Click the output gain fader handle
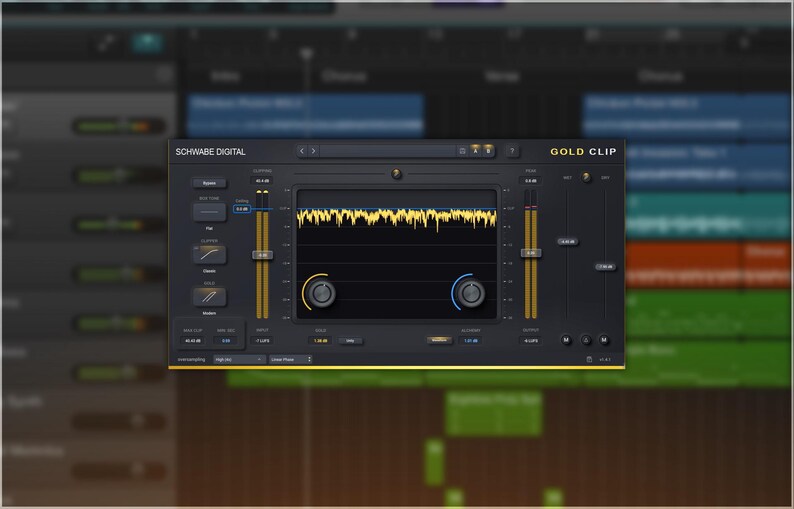 (531, 253)
